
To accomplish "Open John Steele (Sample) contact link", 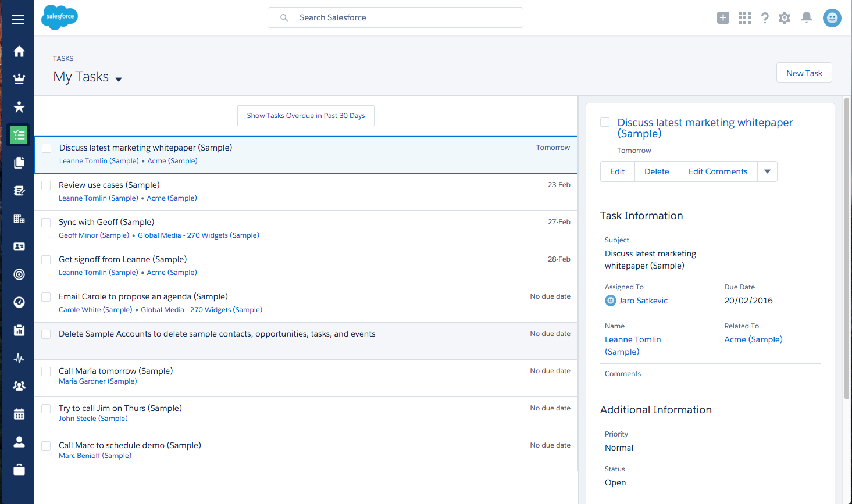I will coord(93,419).
